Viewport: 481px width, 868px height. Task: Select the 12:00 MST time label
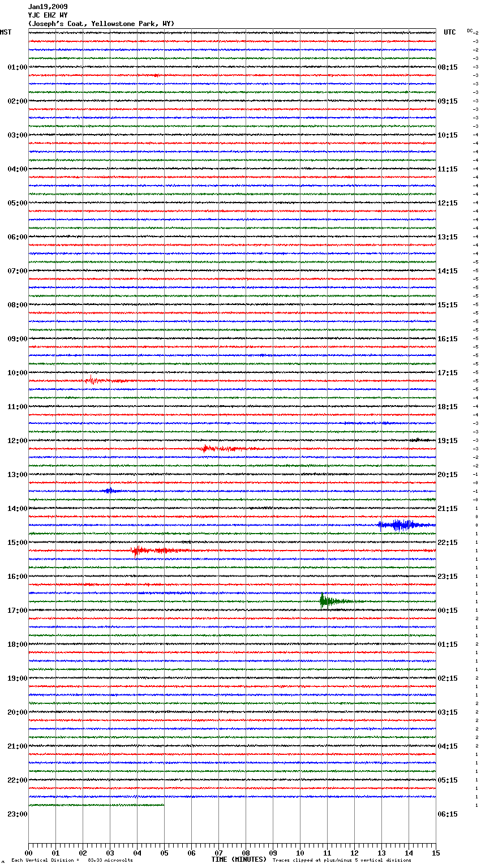[17, 441]
